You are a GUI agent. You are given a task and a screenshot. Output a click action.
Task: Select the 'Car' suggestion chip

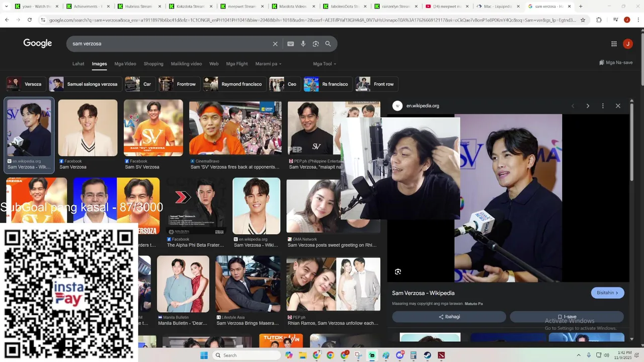pos(140,84)
